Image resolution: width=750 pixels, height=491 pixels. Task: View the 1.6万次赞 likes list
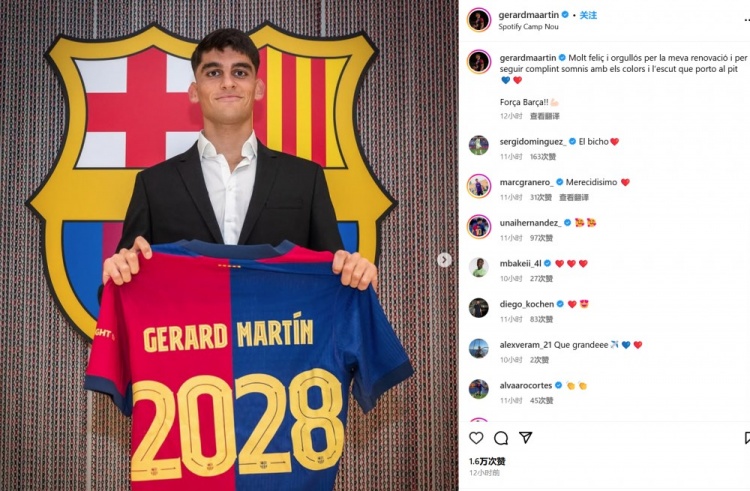click(487, 461)
